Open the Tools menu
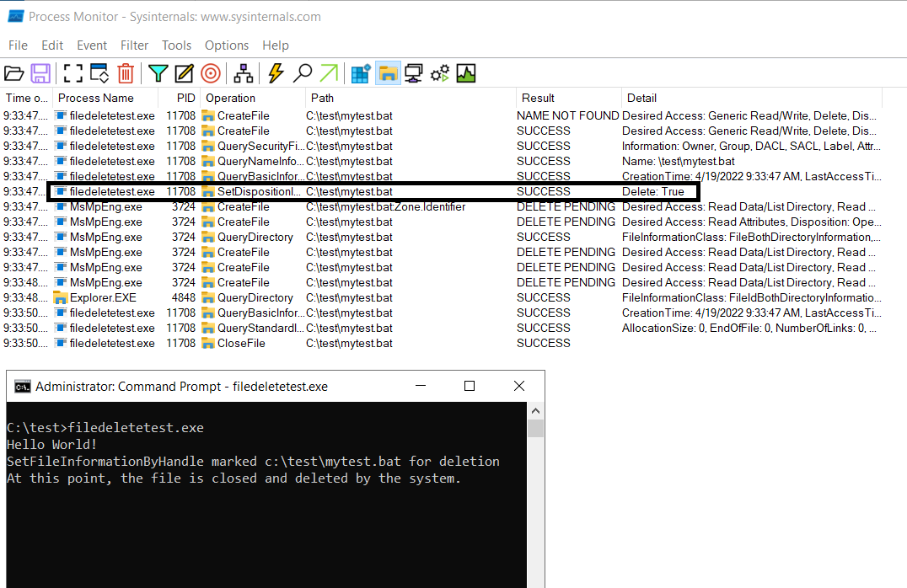Screen dimensions: 907x588 click(176, 45)
